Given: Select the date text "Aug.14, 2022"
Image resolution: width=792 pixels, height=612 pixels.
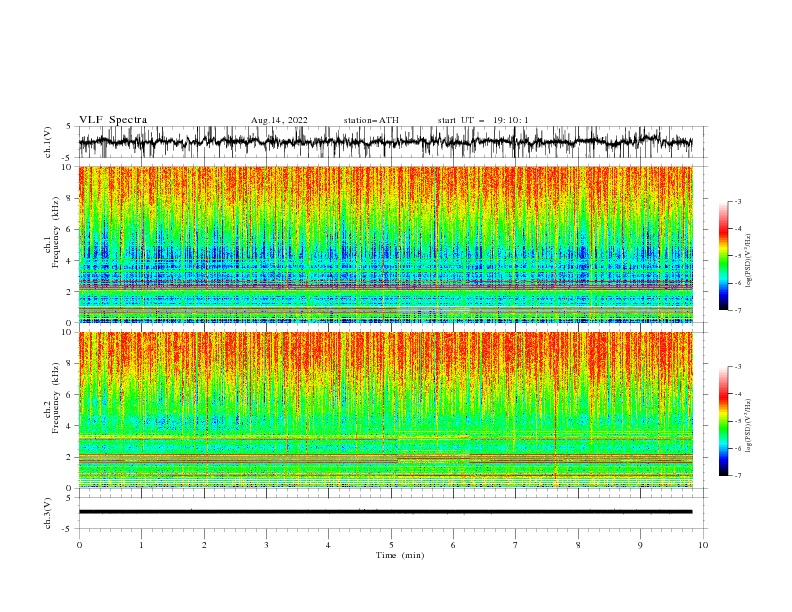Looking at the screenshot, I should pyautogui.click(x=279, y=120).
